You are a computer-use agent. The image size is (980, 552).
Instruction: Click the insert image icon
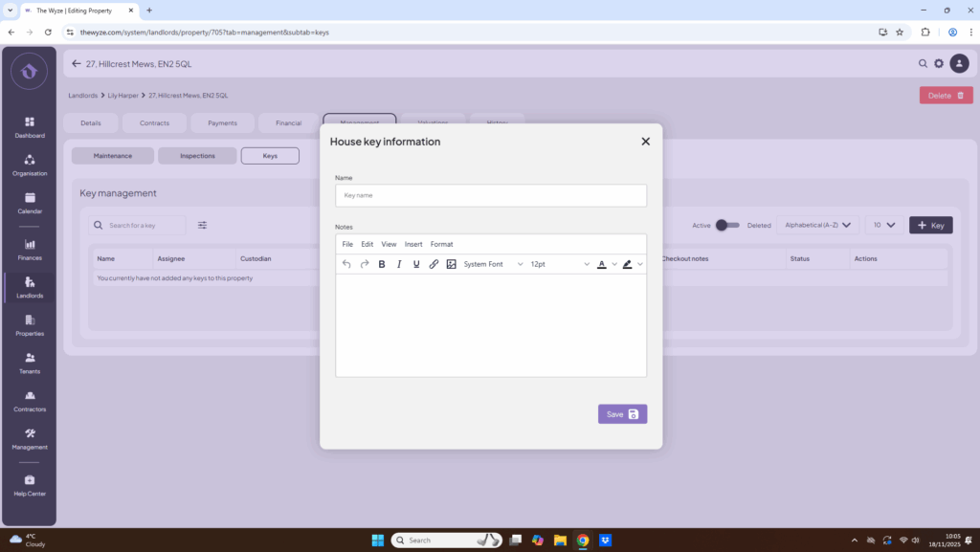pos(451,264)
